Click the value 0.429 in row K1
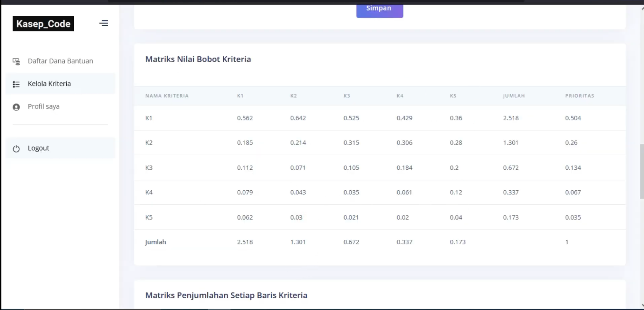The height and width of the screenshot is (310, 644). coord(404,118)
